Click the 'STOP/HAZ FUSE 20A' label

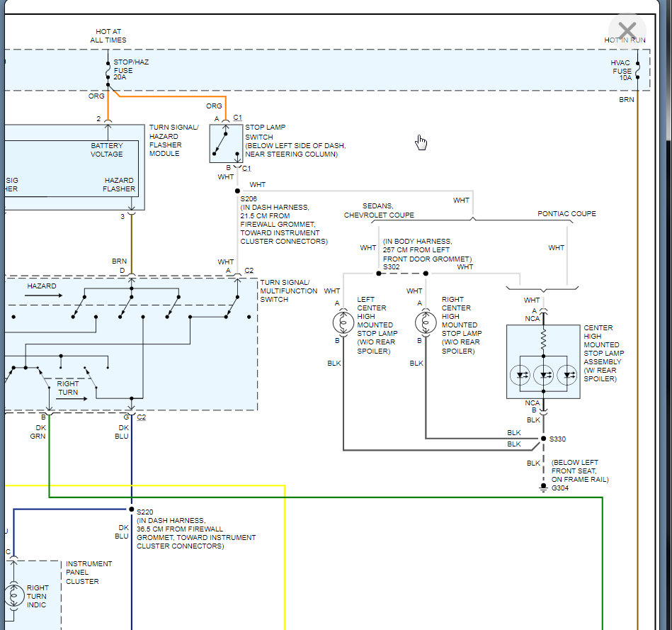coord(131,69)
